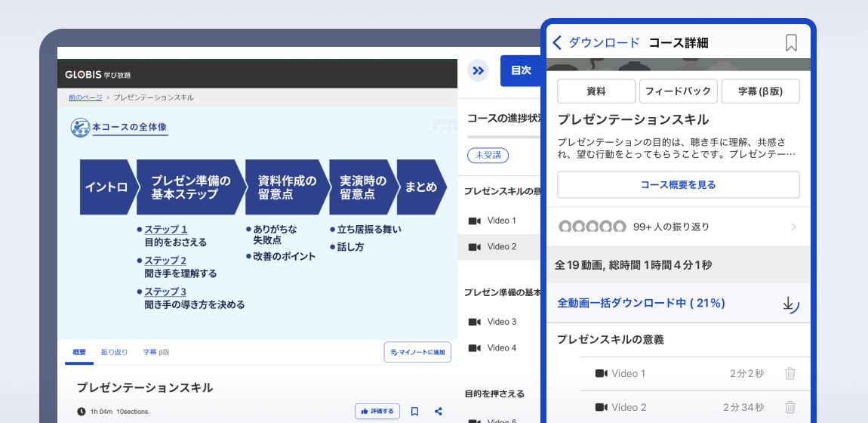Delete downloaded Video 2 with trash icon
The image size is (868, 423).
(x=790, y=407)
